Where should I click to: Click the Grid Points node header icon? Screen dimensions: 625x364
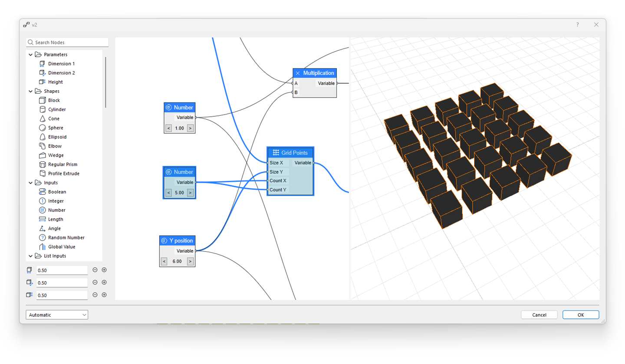(276, 153)
